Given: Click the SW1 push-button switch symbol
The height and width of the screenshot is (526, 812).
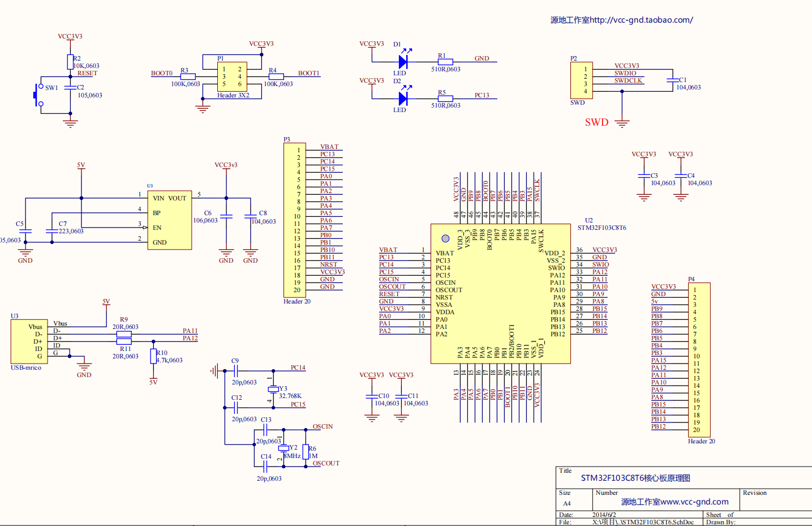Looking at the screenshot, I should point(38,95).
